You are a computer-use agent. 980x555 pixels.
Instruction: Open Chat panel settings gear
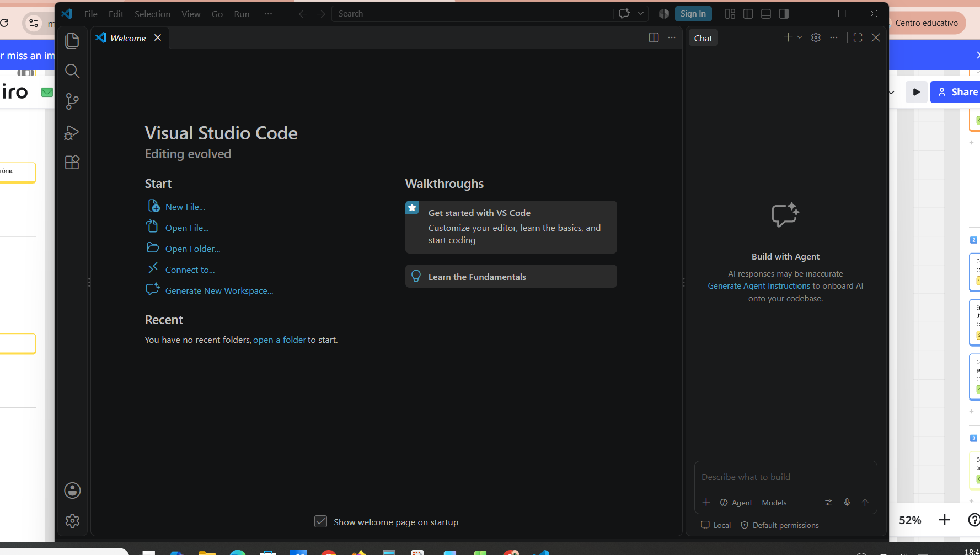pyautogui.click(x=816, y=37)
